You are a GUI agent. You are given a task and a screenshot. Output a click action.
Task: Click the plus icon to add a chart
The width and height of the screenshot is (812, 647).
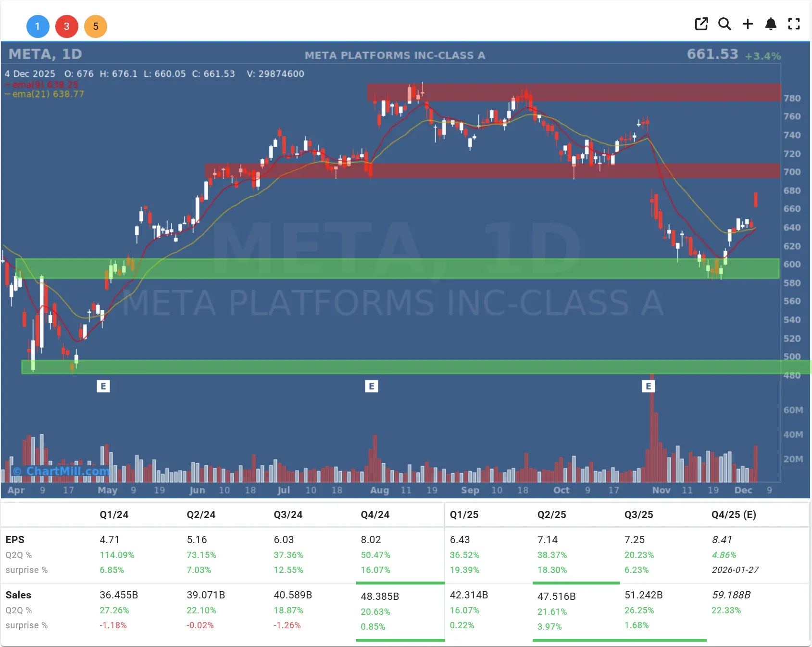pyautogui.click(x=748, y=24)
